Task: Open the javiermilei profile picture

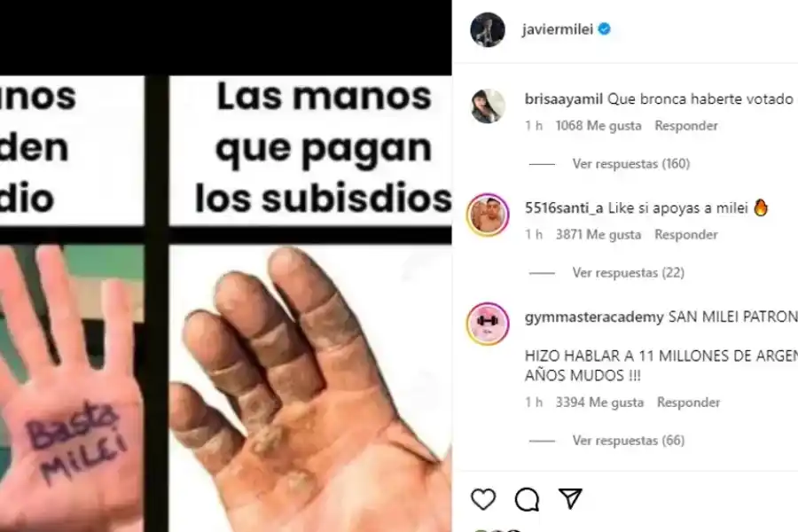Action: (488, 29)
